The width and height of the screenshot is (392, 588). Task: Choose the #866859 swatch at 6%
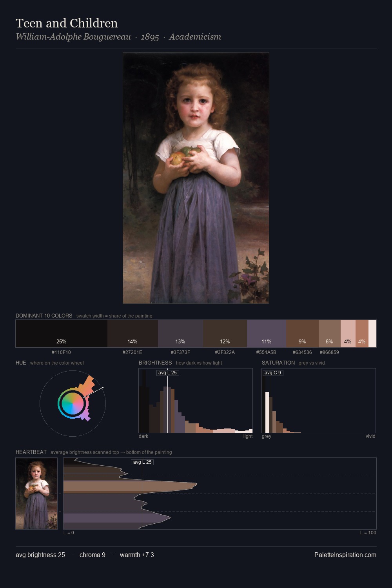pyautogui.click(x=330, y=334)
